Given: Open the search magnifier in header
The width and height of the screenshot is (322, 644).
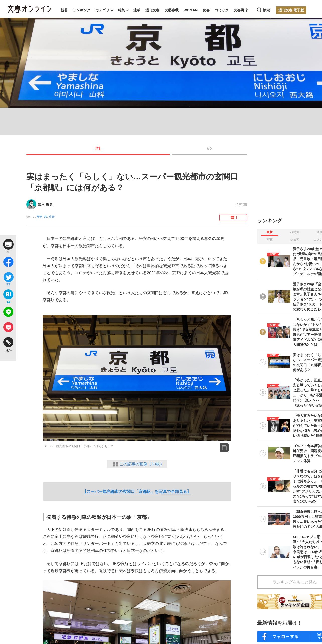Looking at the screenshot, I should pos(259,10).
